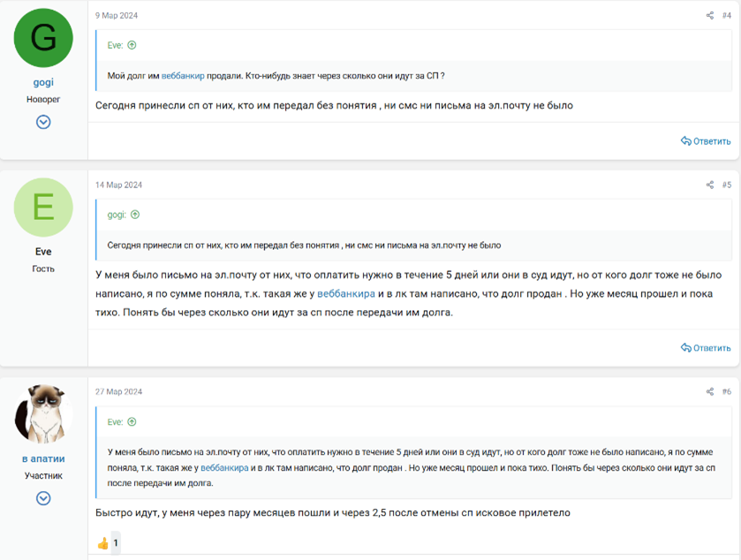The height and width of the screenshot is (560, 741).
Task: Click the share icon on post #5
Action: (709, 185)
